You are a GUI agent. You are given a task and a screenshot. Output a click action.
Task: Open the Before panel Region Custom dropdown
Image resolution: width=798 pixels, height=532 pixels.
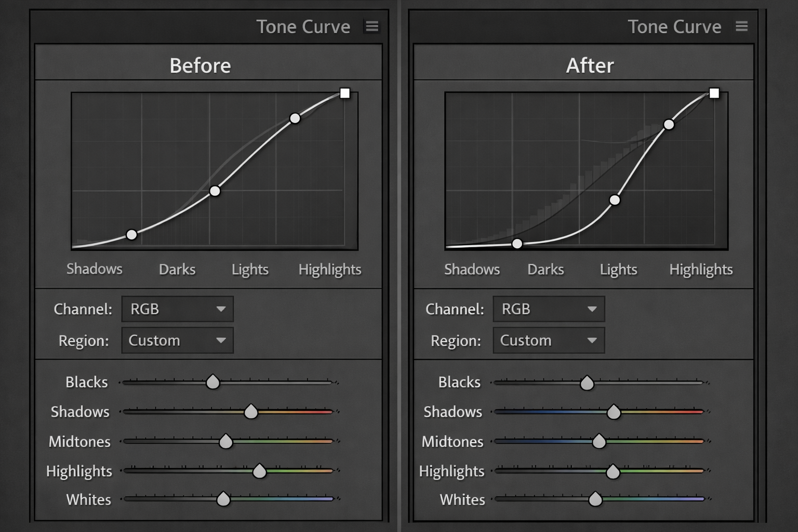(x=178, y=341)
